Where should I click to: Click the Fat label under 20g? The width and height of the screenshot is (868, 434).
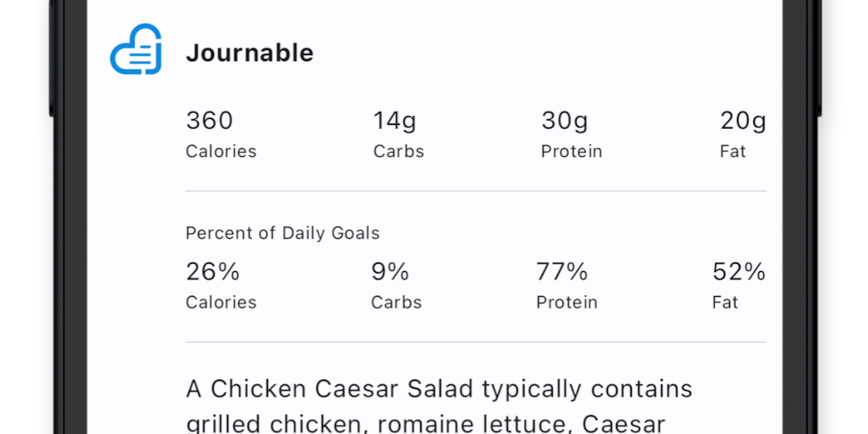pos(733,152)
